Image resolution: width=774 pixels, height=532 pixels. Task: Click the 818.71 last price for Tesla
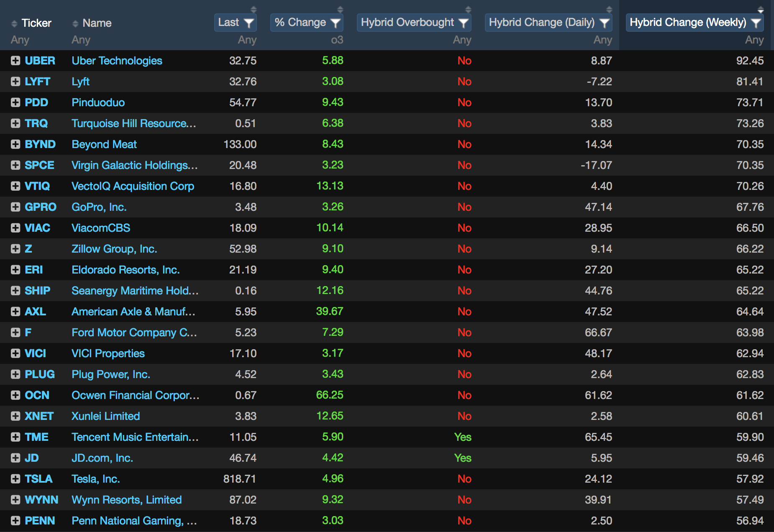pos(240,479)
